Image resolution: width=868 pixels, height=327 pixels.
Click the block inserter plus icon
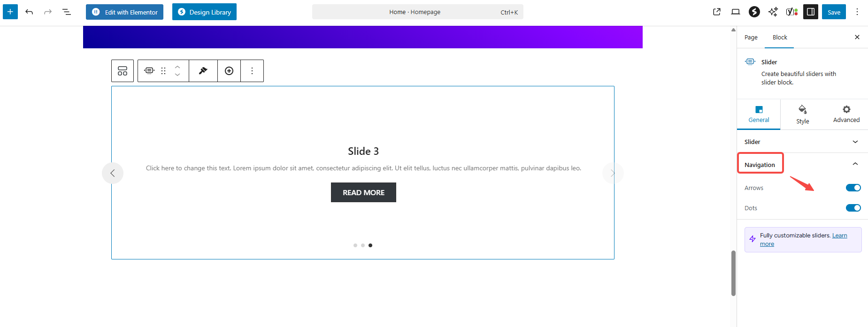tap(10, 12)
